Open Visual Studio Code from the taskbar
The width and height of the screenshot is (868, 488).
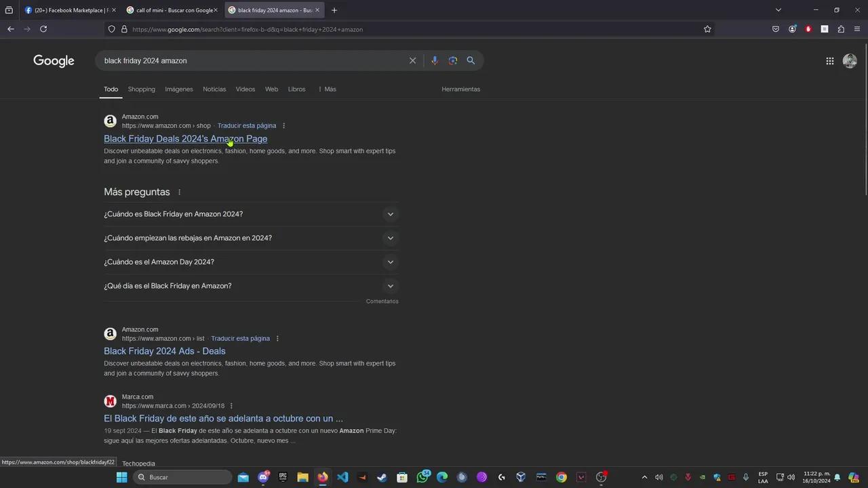pos(342,477)
